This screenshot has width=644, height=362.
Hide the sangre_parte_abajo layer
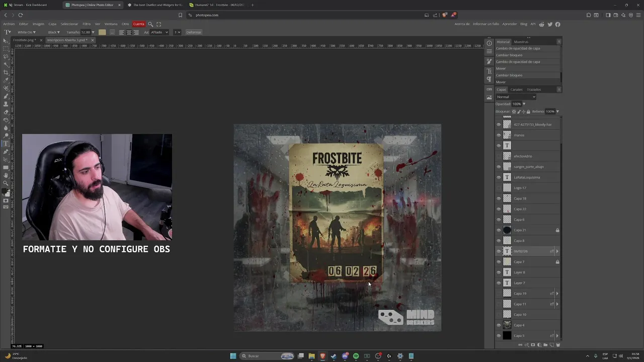(499, 167)
